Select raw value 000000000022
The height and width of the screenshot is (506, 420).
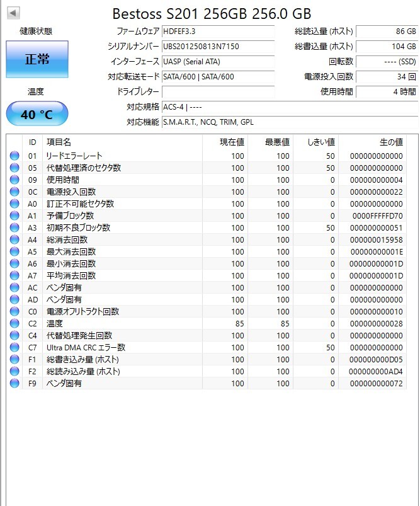[377, 192]
